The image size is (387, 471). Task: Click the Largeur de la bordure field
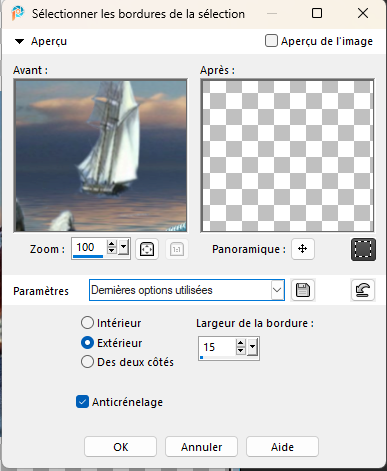(x=217, y=347)
